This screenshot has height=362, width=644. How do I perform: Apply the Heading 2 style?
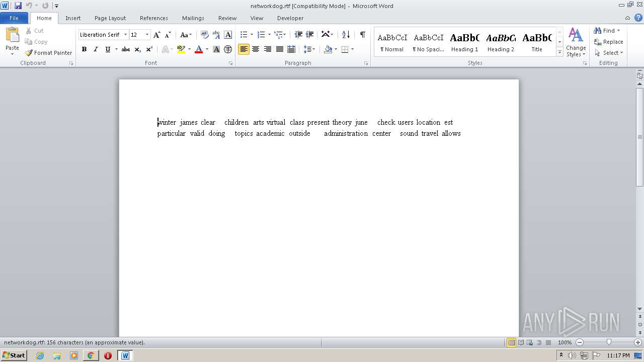(501, 42)
